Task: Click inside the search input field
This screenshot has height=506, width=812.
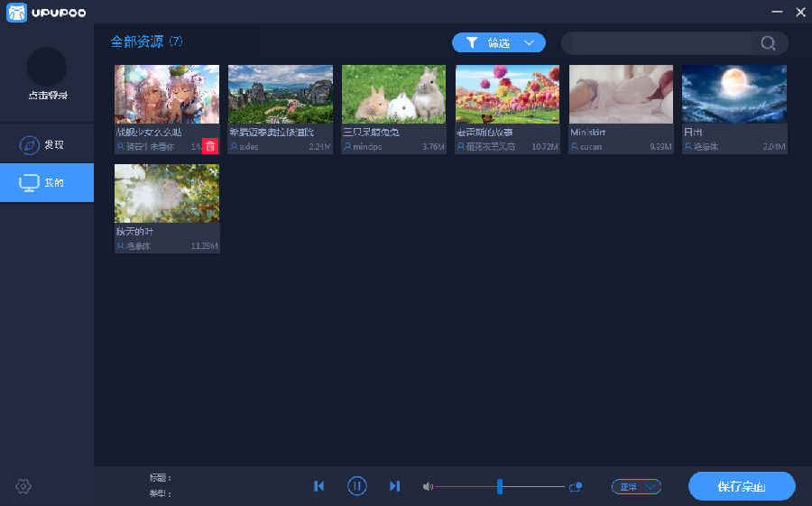Action: [660, 43]
